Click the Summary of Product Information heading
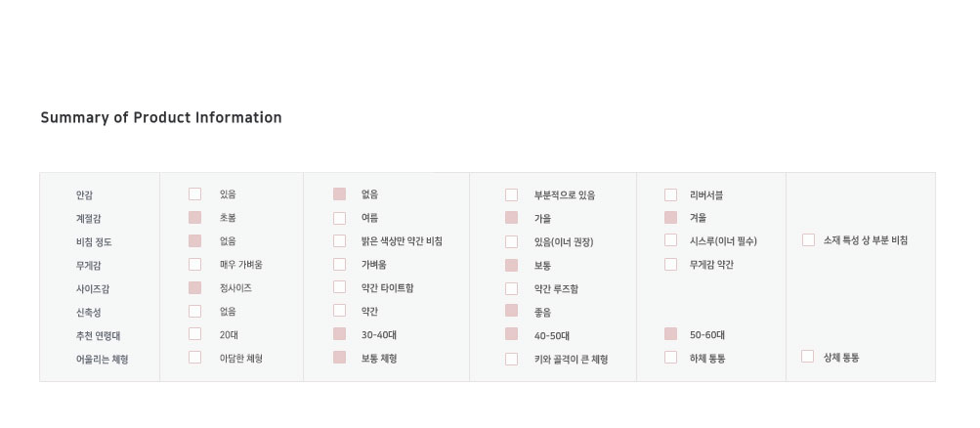Image resolution: width=980 pixels, height=428 pixels. (x=161, y=118)
